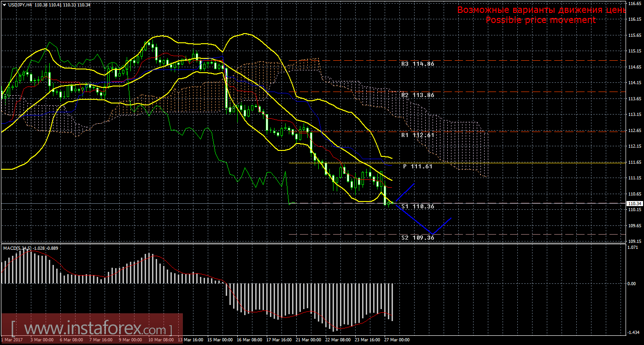Select the 'Possible price movement' red heading

pyautogui.click(x=540, y=20)
